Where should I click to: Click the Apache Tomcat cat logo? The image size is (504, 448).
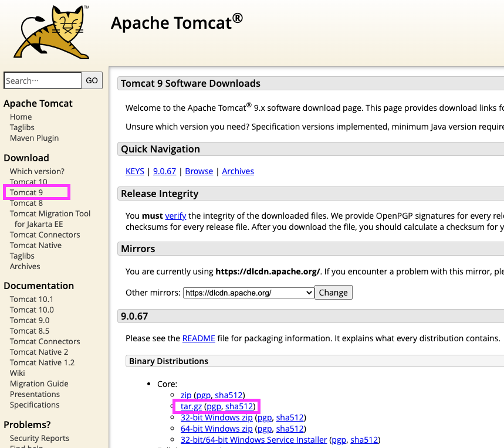pos(52,32)
